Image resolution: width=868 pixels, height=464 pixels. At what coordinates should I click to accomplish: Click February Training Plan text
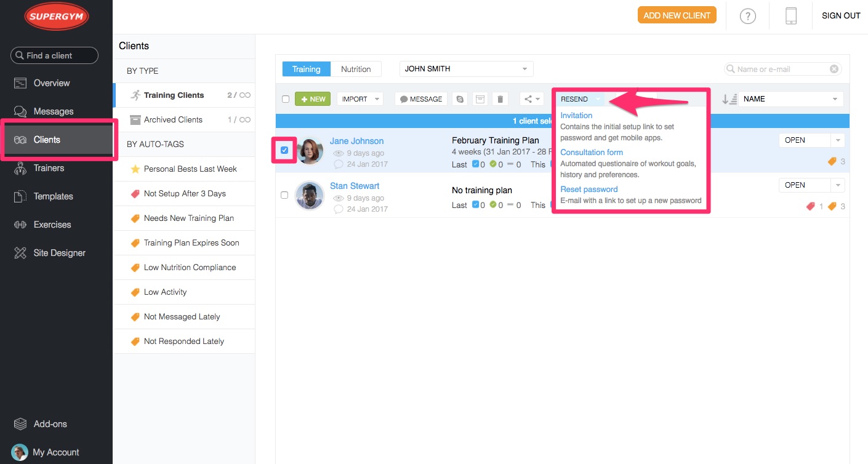[x=496, y=140]
